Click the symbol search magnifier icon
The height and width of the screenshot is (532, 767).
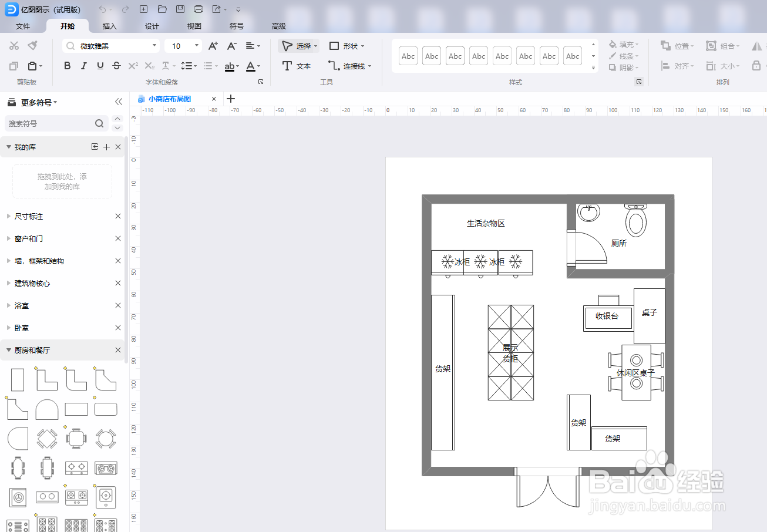[x=99, y=123]
